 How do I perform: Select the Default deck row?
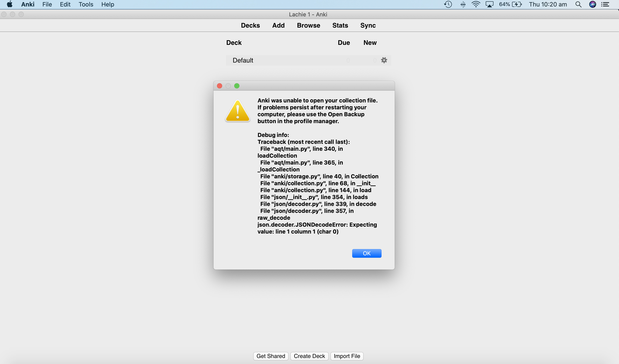[x=308, y=60]
